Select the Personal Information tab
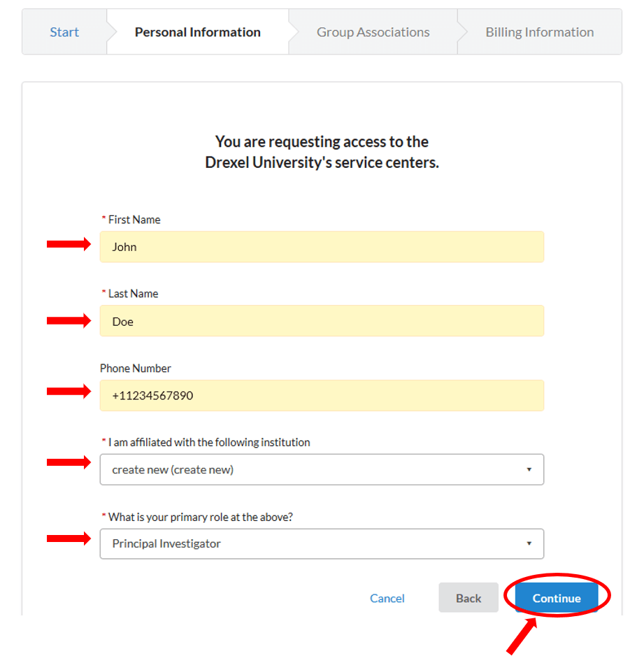The image size is (644, 656). tap(197, 32)
